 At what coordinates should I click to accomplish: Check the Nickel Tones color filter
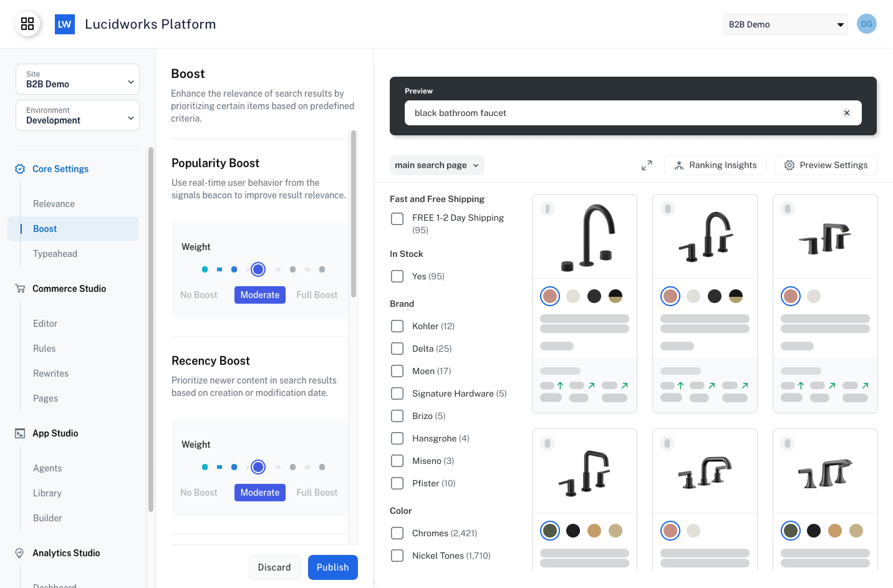point(397,556)
